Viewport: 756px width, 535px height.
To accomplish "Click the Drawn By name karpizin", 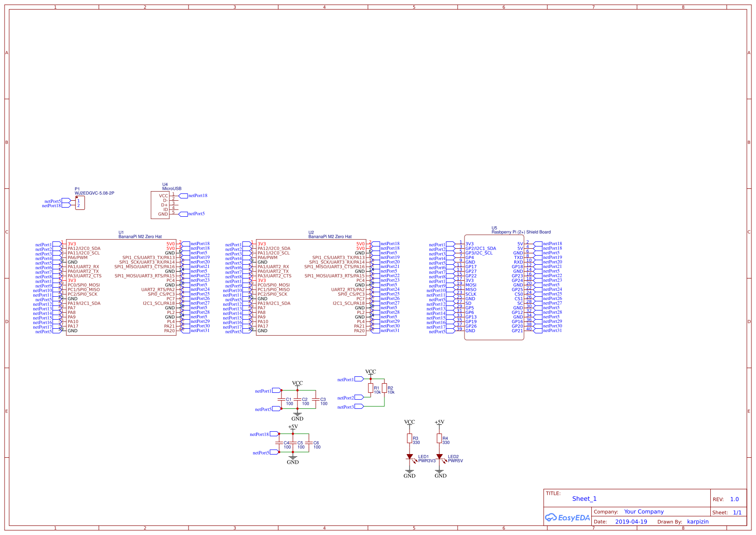I will (699, 522).
